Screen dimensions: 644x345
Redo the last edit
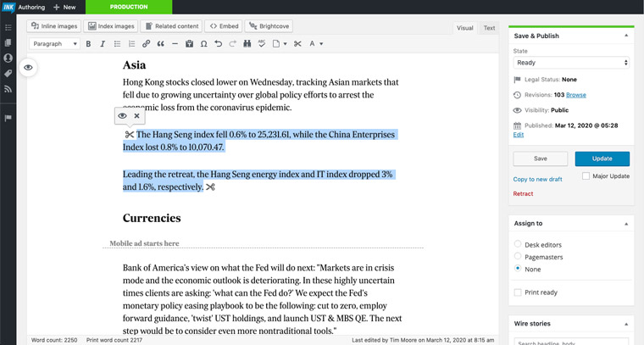tap(232, 43)
